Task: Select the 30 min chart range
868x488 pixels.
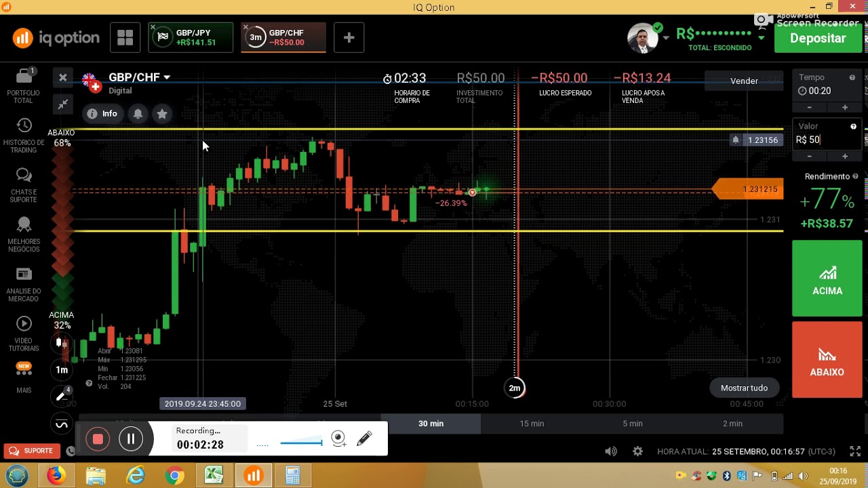Action: [x=431, y=424]
